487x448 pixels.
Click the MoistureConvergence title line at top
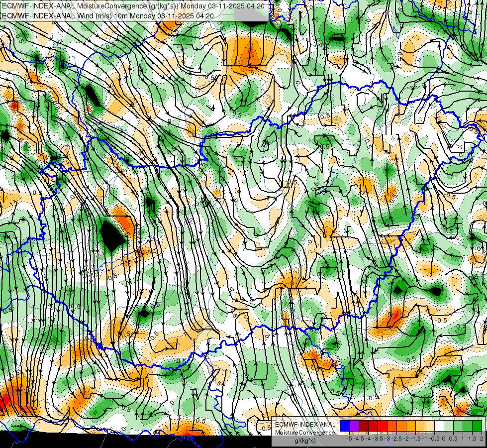click(x=133, y=6)
